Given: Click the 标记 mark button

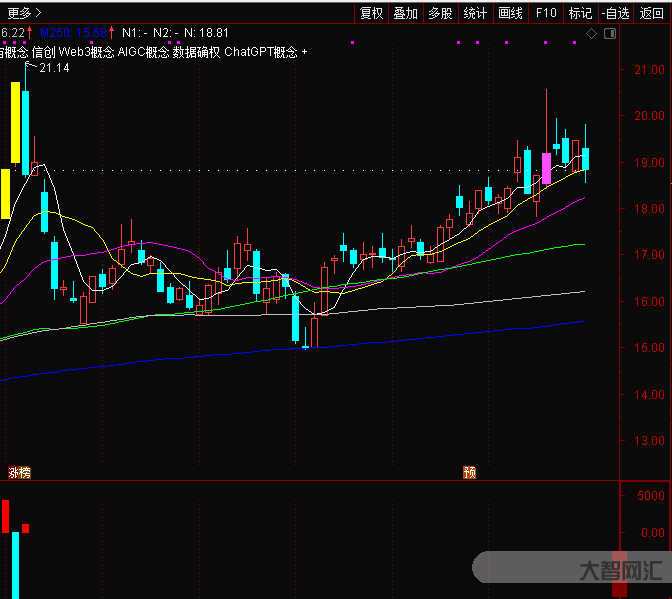Looking at the screenshot, I should click(x=579, y=13).
